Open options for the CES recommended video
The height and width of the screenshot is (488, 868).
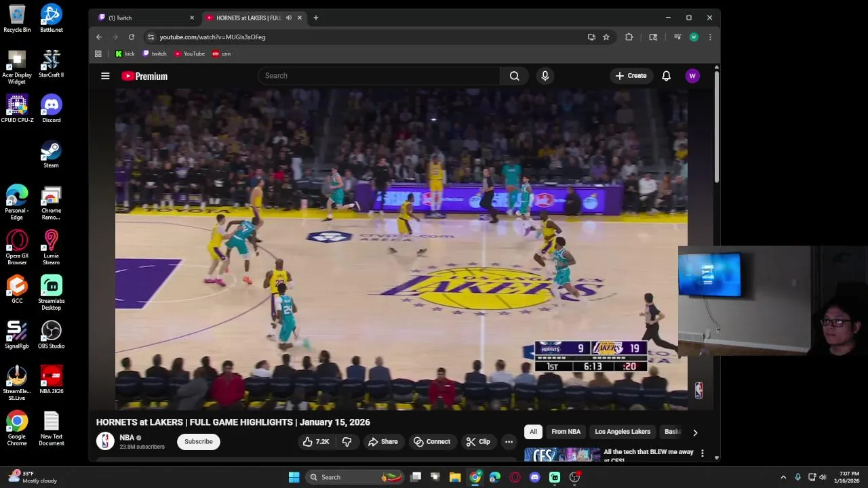tap(703, 453)
